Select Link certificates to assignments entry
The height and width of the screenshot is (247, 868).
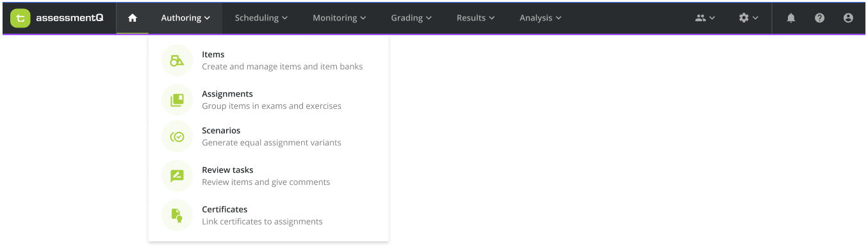point(268,216)
